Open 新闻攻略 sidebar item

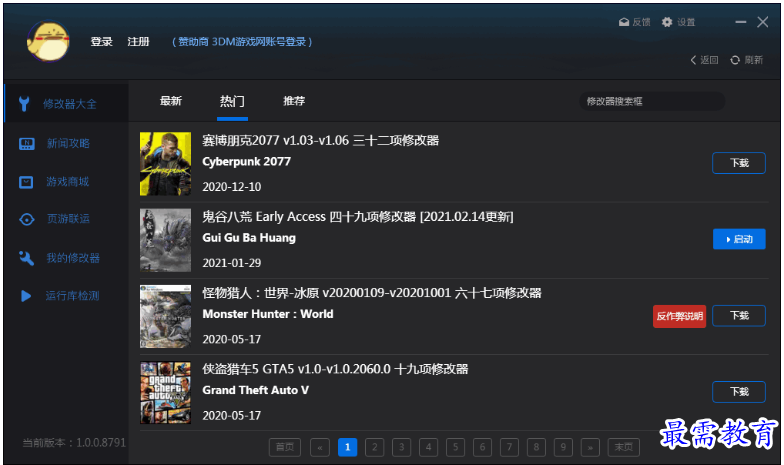tap(66, 144)
